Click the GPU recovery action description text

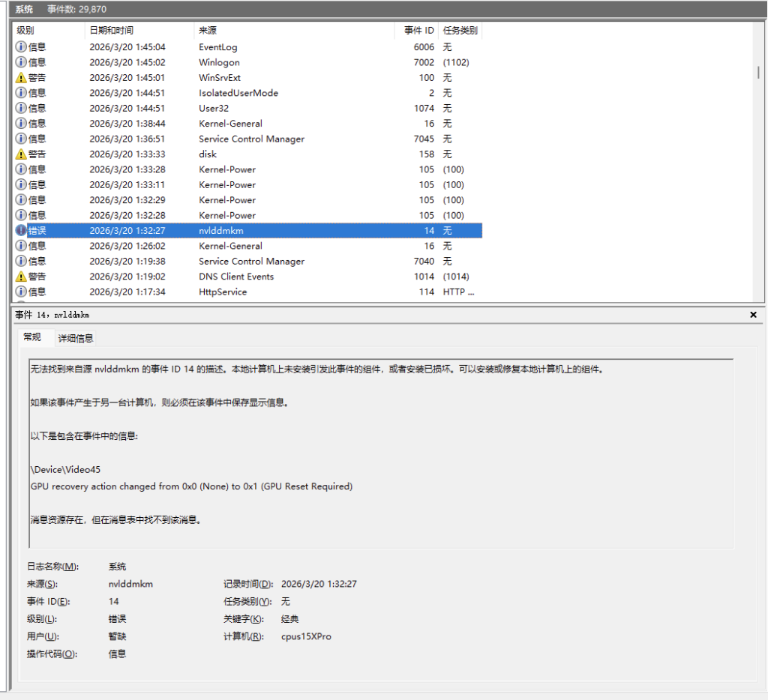point(191,486)
